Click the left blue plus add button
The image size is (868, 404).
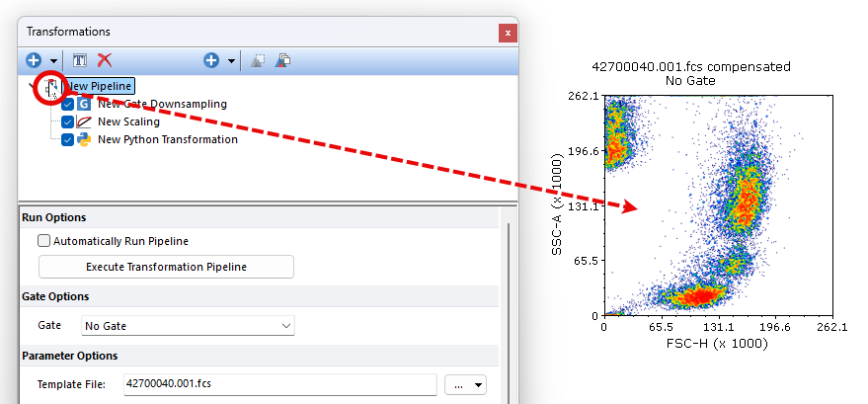pos(34,60)
